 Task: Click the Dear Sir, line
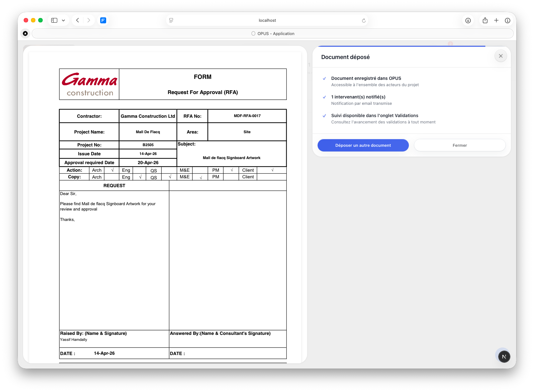click(x=68, y=194)
